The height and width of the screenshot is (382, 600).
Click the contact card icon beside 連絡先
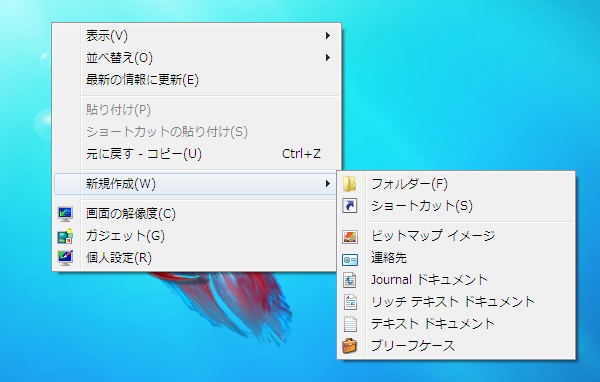coord(350,260)
